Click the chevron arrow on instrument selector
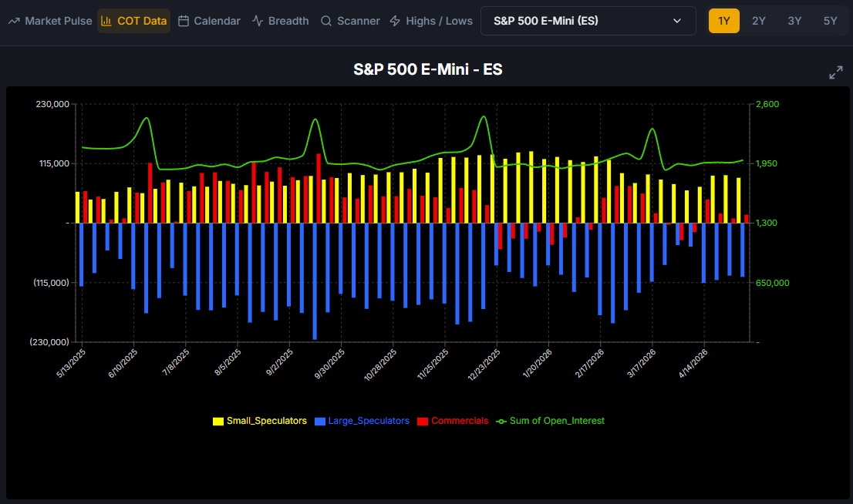Screen dimensions: 853x504 click(x=676, y=21)
